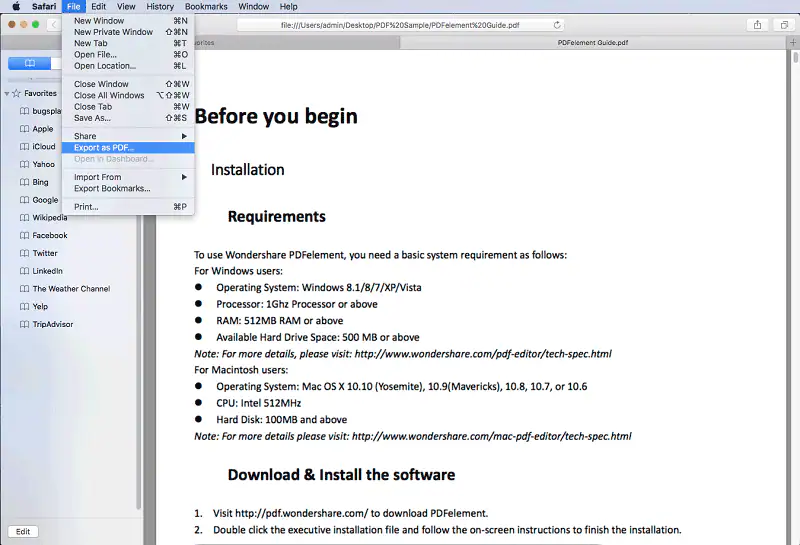
Task: Click the Favorites folder label
Action: 40,93
